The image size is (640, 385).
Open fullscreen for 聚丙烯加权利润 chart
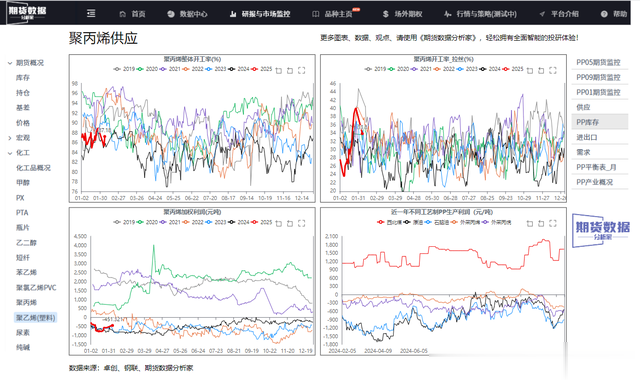[x=302, y=223]
